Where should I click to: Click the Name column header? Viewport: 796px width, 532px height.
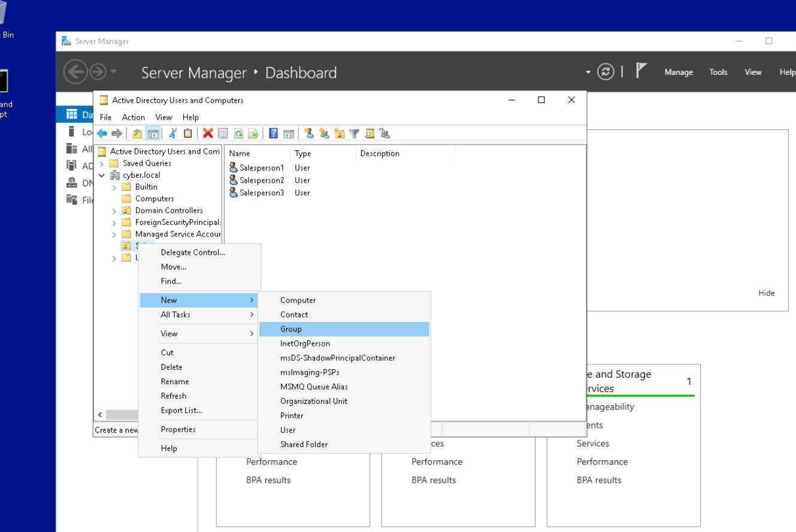258,154
